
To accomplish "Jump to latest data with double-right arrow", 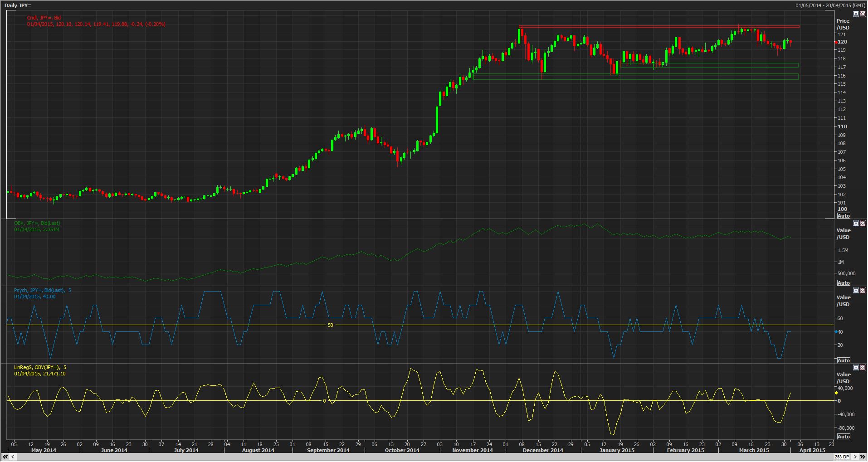I will [x=863, y=457].
